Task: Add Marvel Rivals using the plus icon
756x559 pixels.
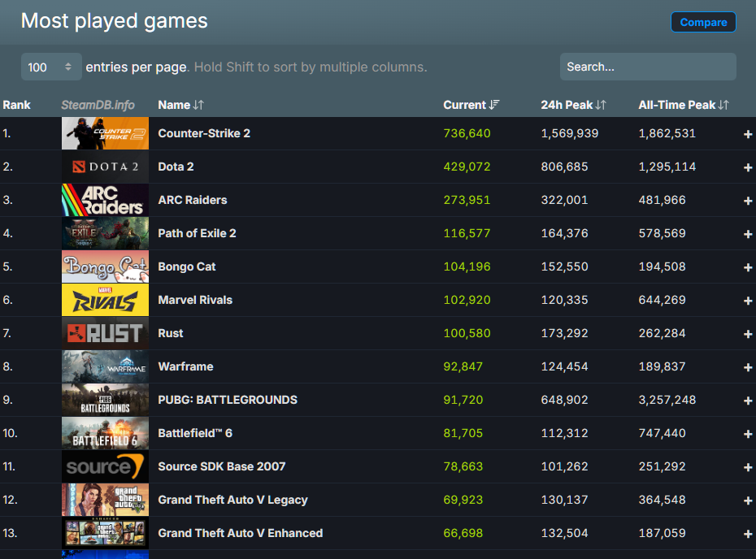Action: pyautogui.click(x=748, y=301)
